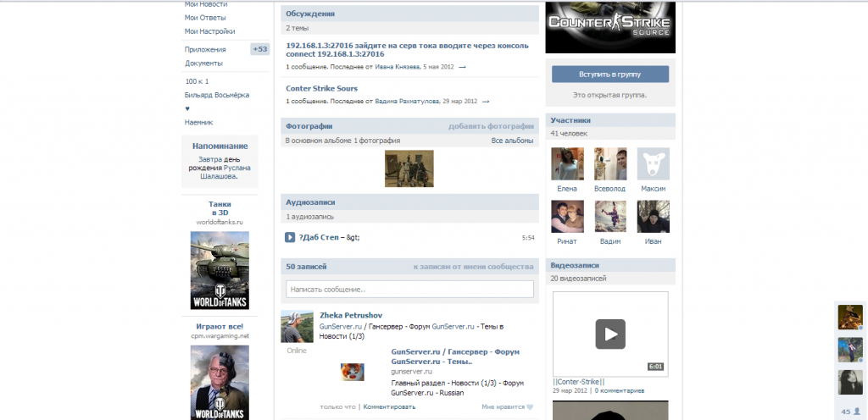Image resolution: width=868 pixels, height=420 pixels.
Task: Click Все альбомы link
Action: point(512,141)
